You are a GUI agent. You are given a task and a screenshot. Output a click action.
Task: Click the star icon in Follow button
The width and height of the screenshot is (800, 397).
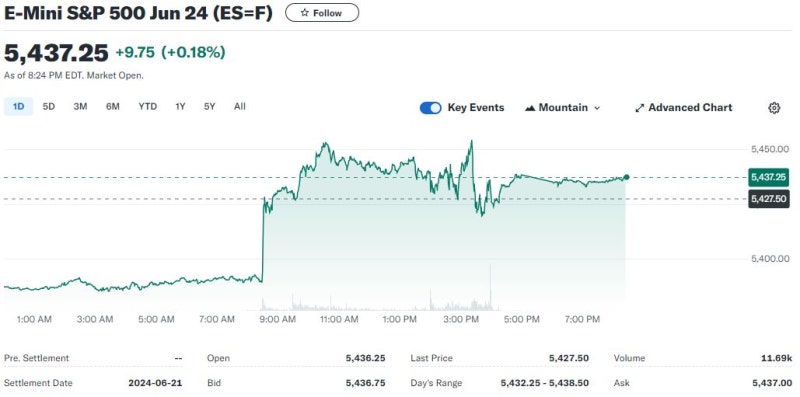point(305,13)
